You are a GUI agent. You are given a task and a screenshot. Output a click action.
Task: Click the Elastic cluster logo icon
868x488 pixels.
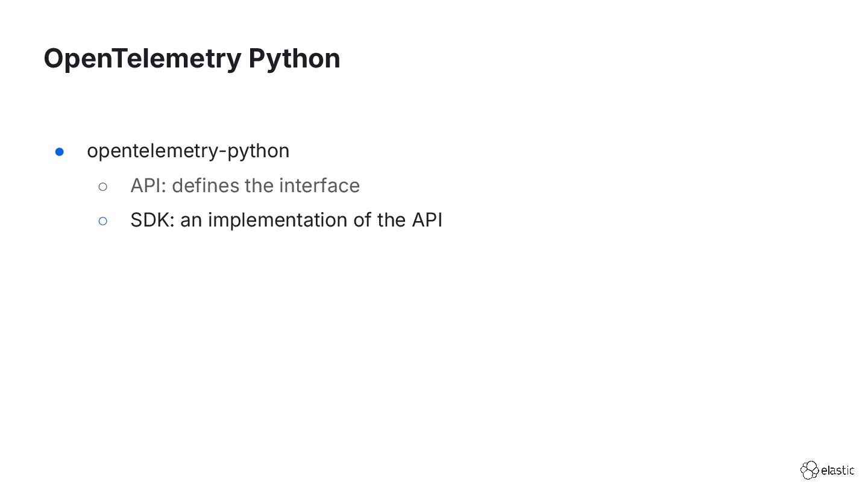[x=810, y=471]
